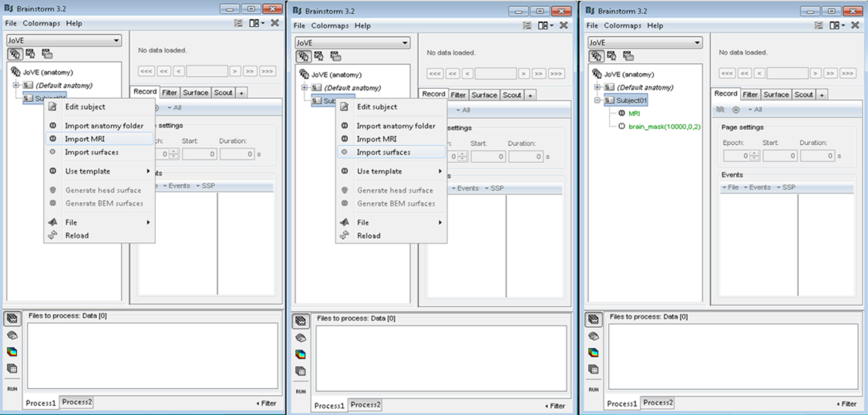Choose Import surfaces in the middle window's menu

[x=383, y=152]
